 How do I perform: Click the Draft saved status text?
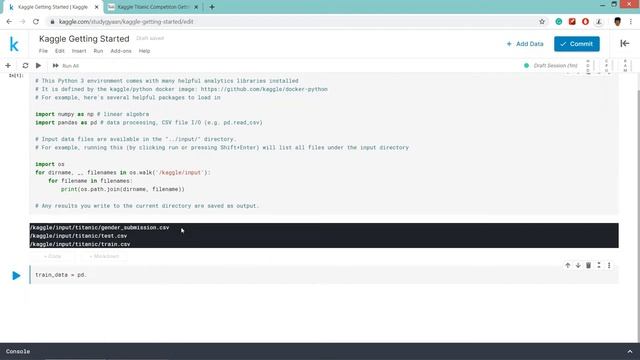coord(150,38)
